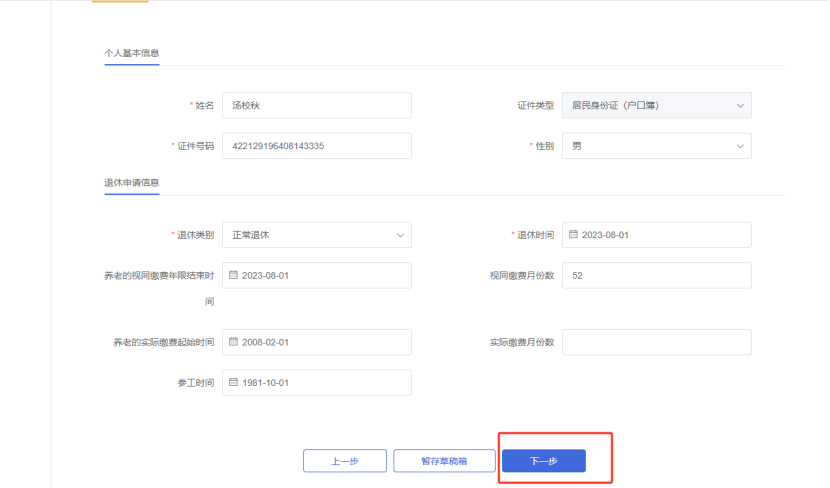Expand the 证件类型 dropdown arrow
Viewport: 830px width, 488px height.
click(x=740, y=106)
